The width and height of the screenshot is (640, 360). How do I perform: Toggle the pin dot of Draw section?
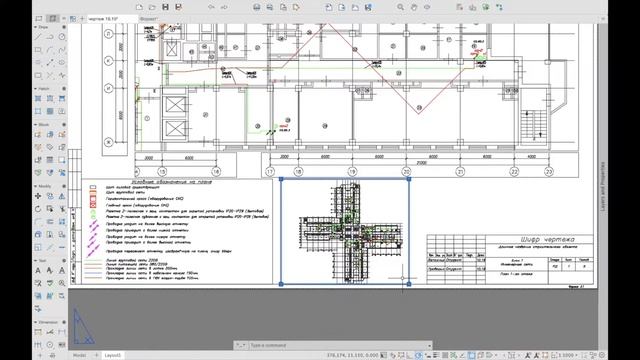pyautogui.click(x=64, y=27)
